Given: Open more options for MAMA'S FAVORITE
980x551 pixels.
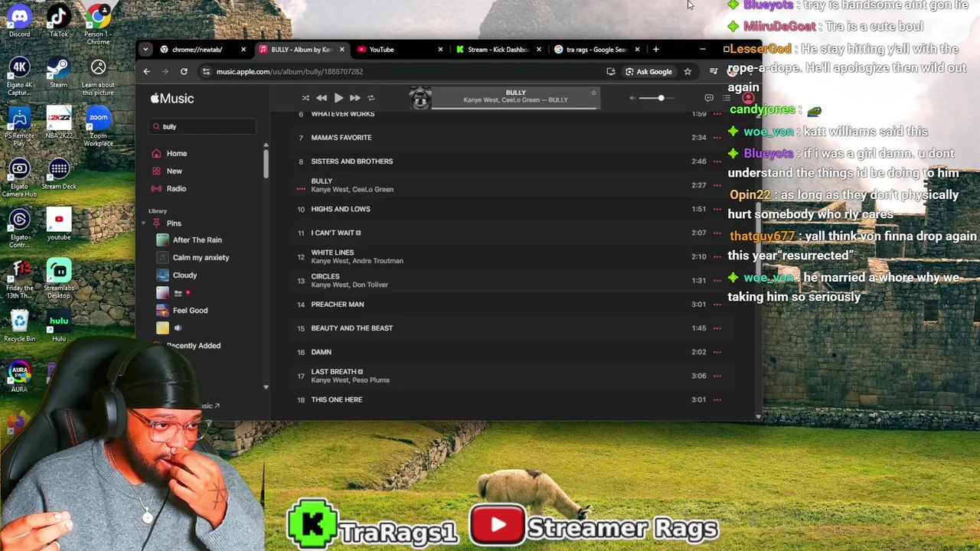Looking at the screenshot, I should 717,138.
